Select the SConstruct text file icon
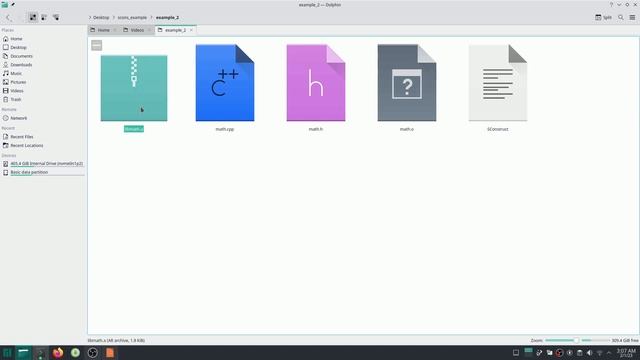Screen dimensions: 640x360 498,83
